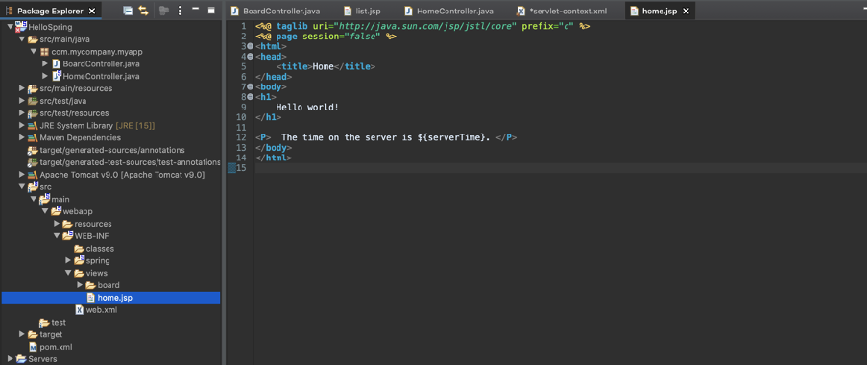The image size is (868, 365).
Task: Expand the src/test/java folder
Action: click(21, 101)
